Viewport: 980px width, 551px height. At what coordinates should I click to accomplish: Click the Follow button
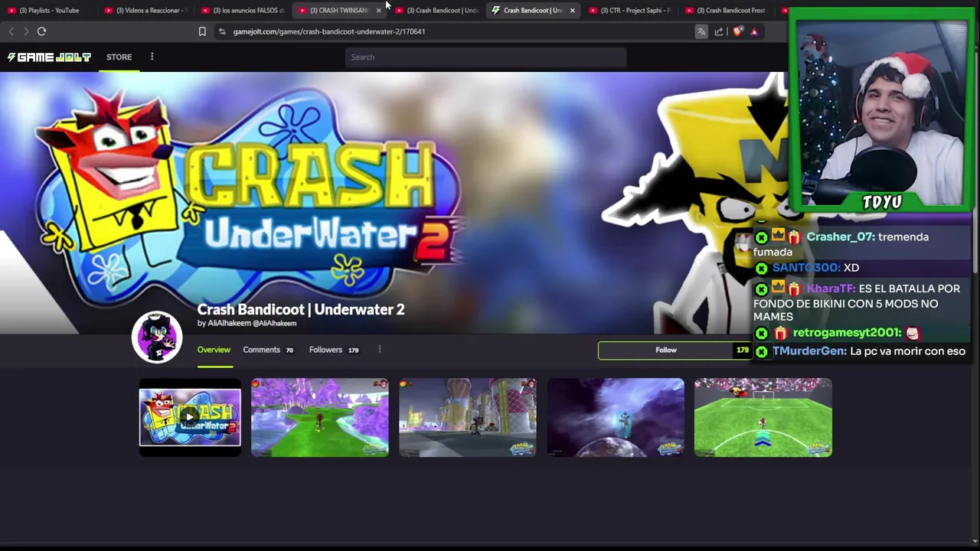click(x=665, y=350)
